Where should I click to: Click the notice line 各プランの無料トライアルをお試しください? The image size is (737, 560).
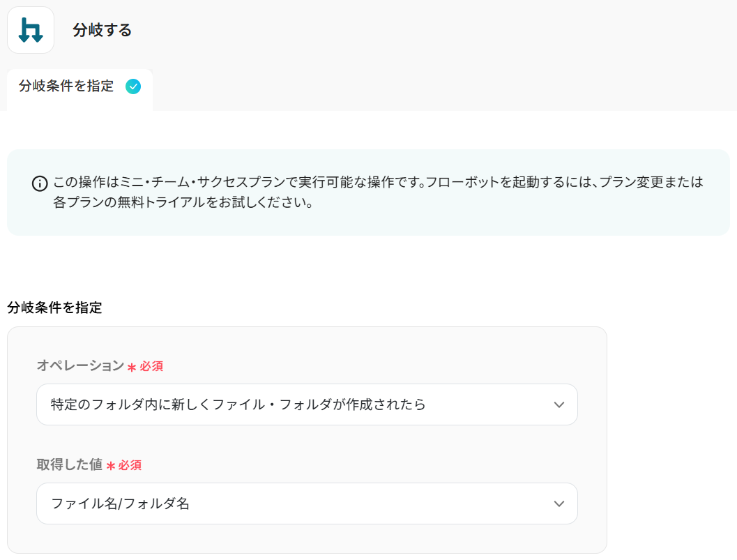[x=183, y=204]
